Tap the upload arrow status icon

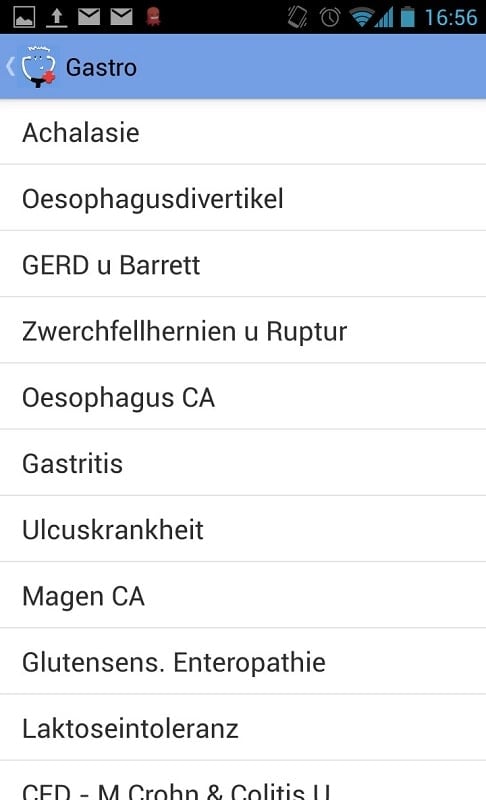[57, 17]
